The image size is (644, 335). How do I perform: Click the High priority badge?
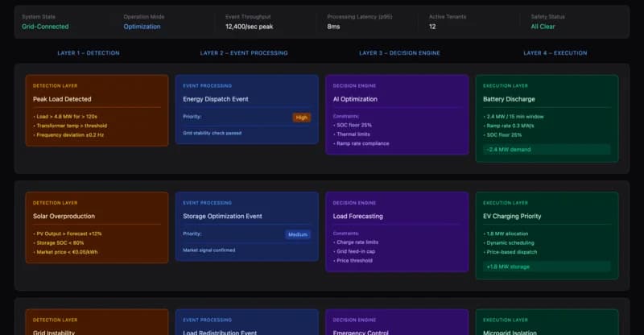coord(301,118)
